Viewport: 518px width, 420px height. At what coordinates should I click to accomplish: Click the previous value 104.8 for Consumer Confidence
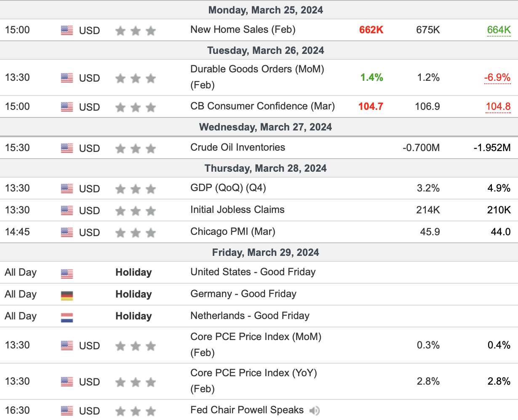coord(498,106)
